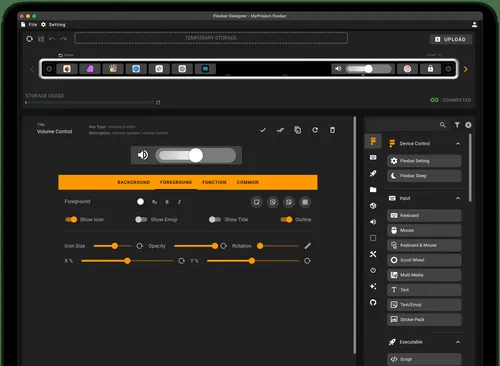This screenshot has width=500, height=366.
Task: Click the undo arrow icon
Action: 52,39
